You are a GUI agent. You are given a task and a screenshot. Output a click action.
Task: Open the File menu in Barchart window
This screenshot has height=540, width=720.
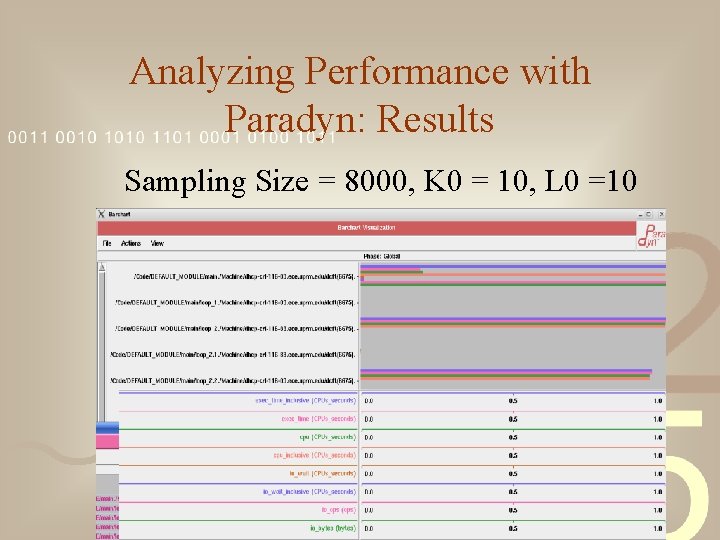(107, 243)
